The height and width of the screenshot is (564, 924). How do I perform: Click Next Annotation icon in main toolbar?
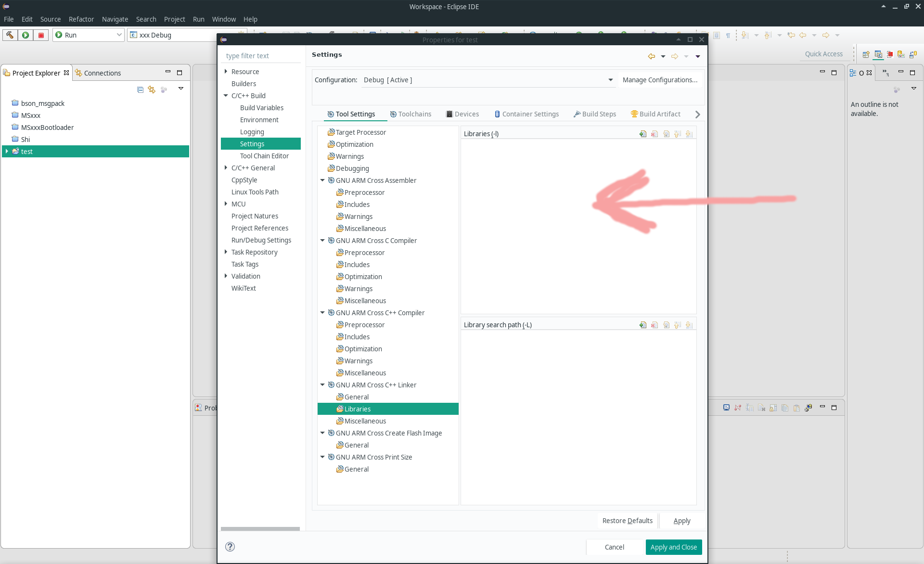click(x=744, y=35)
